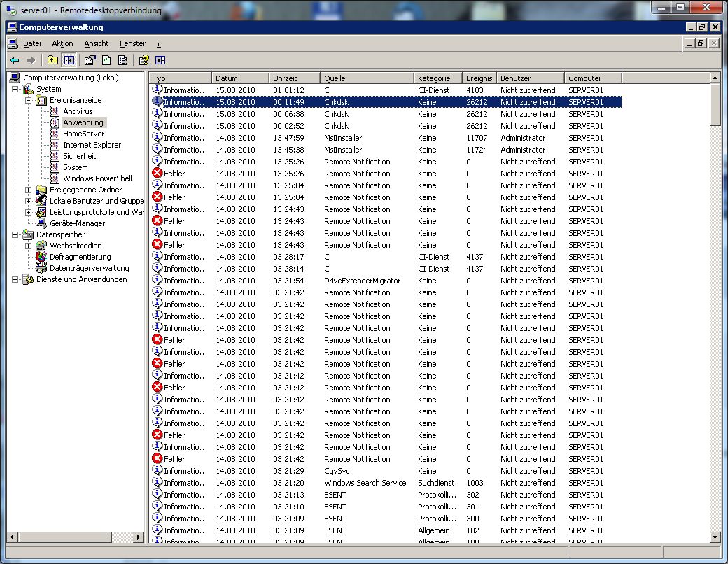Open Datenträgerverwaltung in the tree
This screenshot has width=728, height=564.
point(89,268)
